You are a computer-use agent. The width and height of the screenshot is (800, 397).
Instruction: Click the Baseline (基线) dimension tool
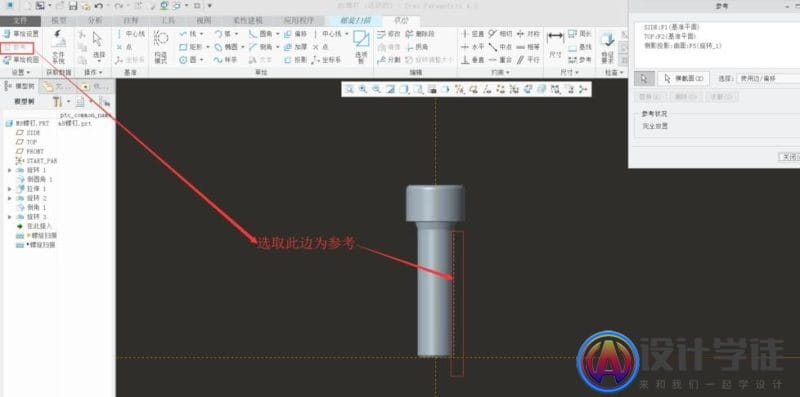tap(580, 47)
